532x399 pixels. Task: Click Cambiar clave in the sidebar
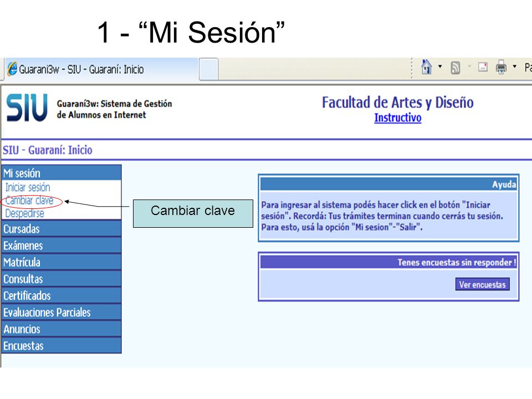29,201
